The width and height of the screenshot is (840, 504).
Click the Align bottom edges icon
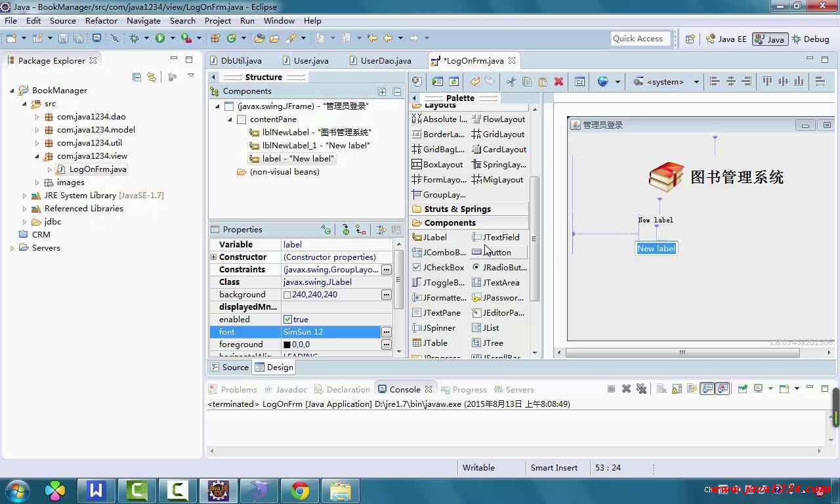[799, 81]
